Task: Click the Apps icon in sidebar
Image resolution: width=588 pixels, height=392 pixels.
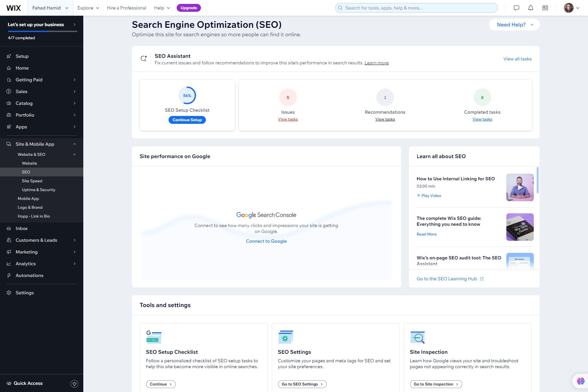Action: coord(8,127)
